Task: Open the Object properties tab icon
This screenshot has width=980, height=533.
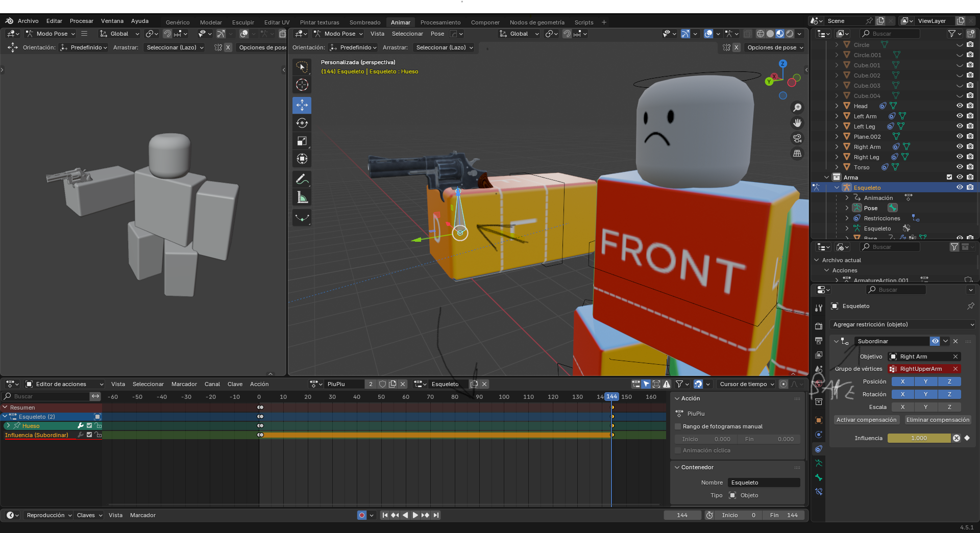Action: coord(819,420)
